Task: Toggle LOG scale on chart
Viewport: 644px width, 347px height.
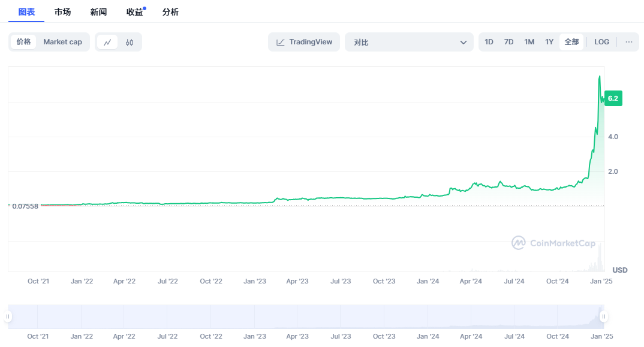Action: pos(601,42)
